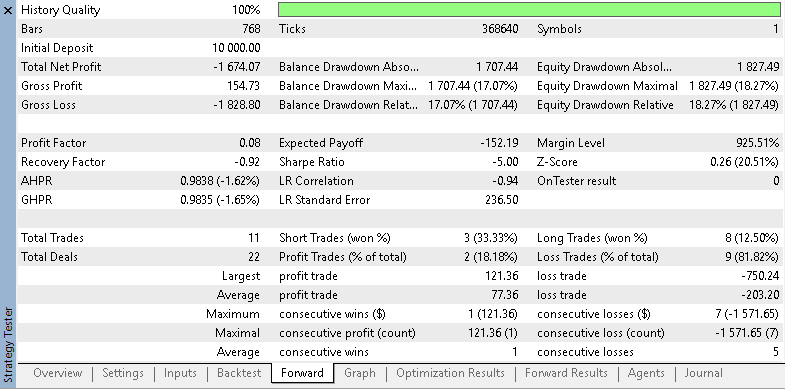Image resolution: width=785 pixels, height=389 pixels.
Task: Click the Strategy Tester vertical title
Action: (8, 346)
